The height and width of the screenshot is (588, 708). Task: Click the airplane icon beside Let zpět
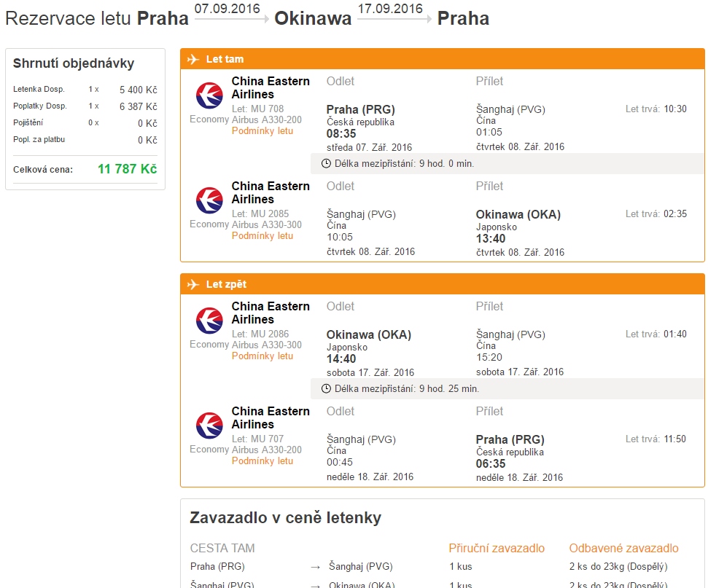point(193,284)
